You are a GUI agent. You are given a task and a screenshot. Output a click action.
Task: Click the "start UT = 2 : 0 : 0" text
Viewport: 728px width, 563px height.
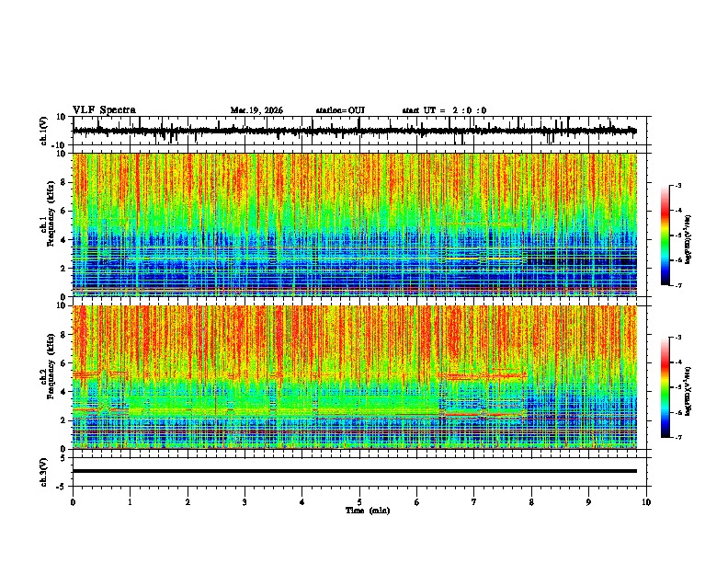(444, 110)
